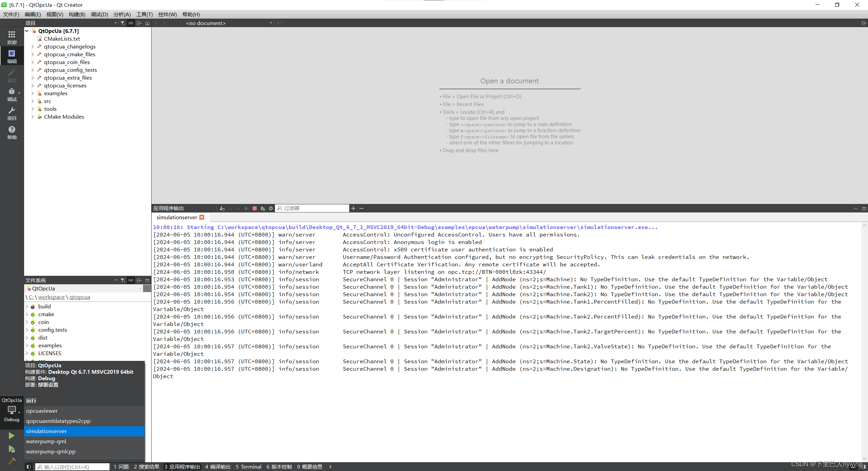The height and width of the screenshot is (471, 868).
Task: Open application output settings gear
Action: 271,208
